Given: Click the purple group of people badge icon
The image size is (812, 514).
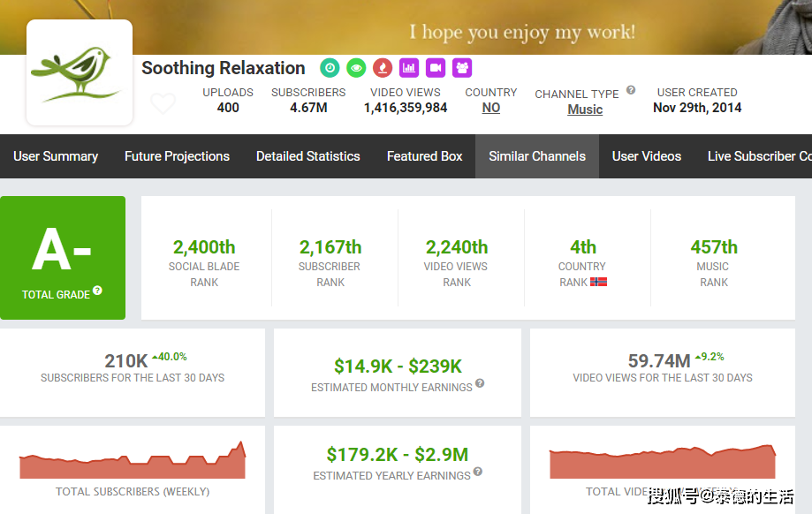Looking at the screenshot, I should (462, 68).
